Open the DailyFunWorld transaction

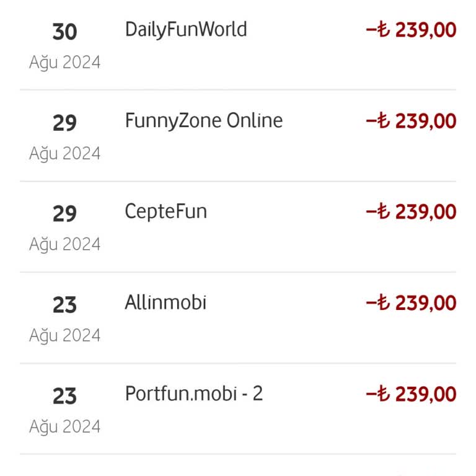click(x=186, y=30)
